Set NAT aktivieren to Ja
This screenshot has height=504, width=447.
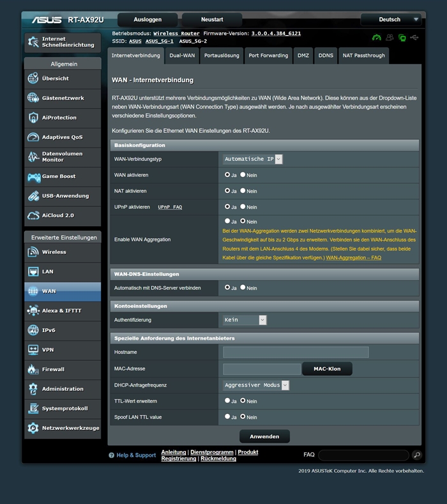[227, 190]
